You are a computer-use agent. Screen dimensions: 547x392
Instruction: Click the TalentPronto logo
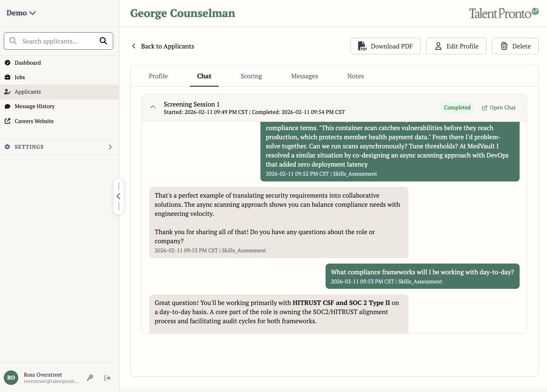click(x=503, y=13)
